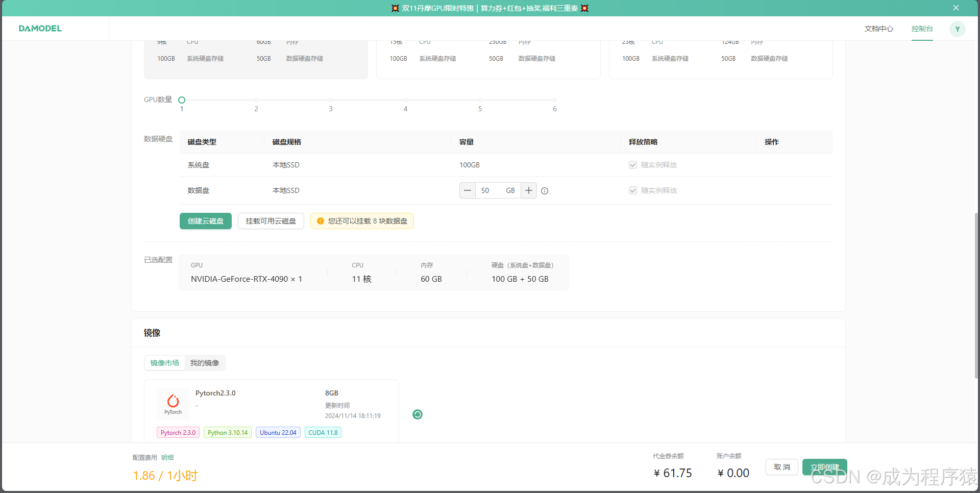Click the Double 11 promotion banner text
Viewport: 980px width, 493px height.
click(490, 8)
